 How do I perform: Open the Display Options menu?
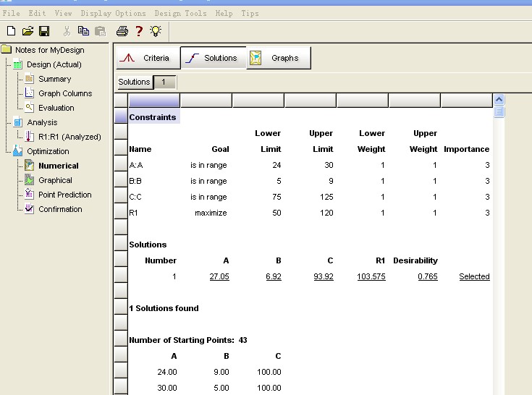(x=113, y=13)
